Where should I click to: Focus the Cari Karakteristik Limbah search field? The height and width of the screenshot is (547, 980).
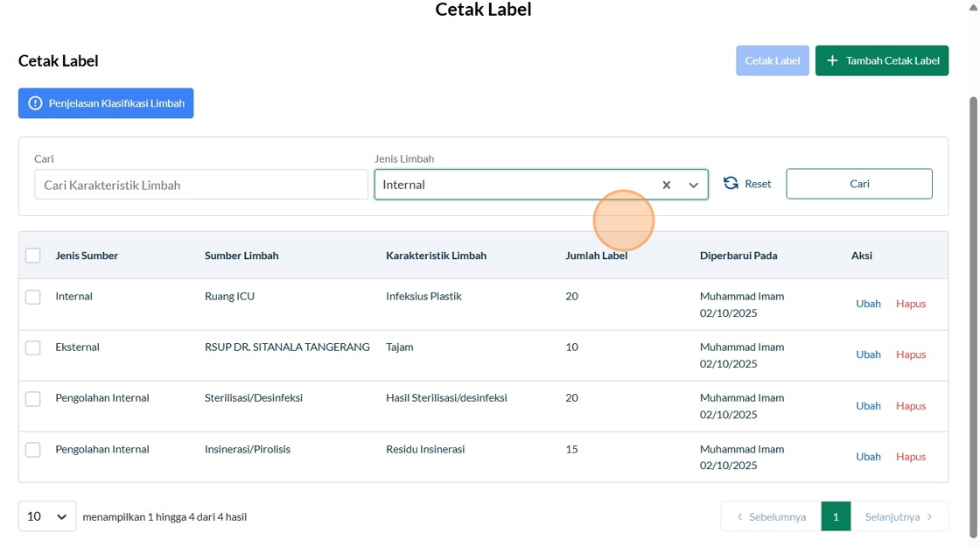[201, 185]
